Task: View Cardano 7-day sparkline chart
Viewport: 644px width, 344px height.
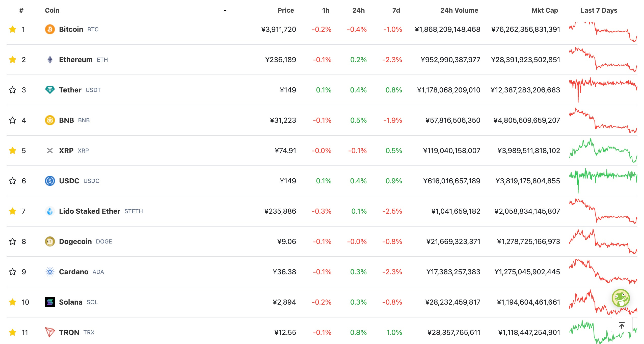Action: pos(603,272)
